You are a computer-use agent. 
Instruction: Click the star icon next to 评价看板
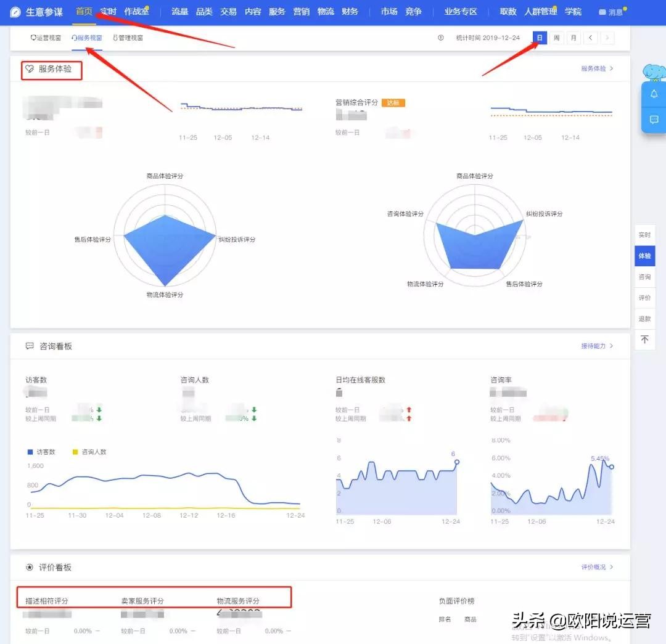click(x=29, y=567)
